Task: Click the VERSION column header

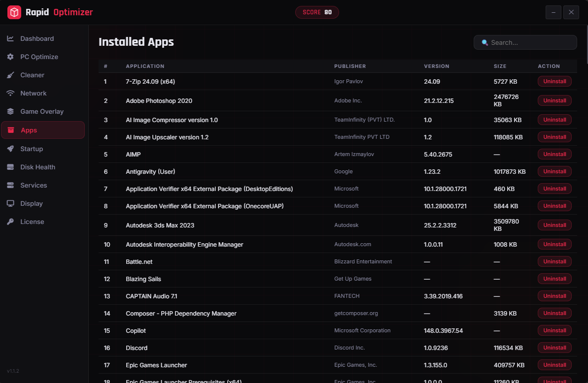Action: [437, 66]
